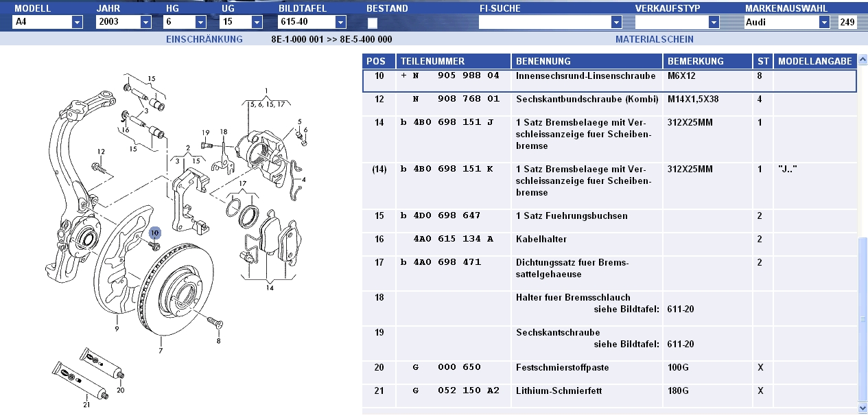Toggle the Bestand checkbox
This screenshot has width=868, height=420.
point(372,23)
